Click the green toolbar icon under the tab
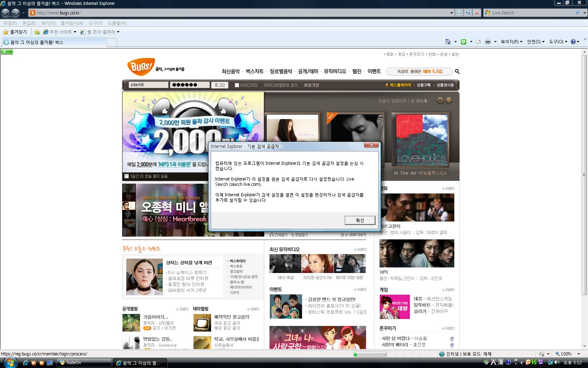This screenshot has height=368, width=588. pos(7,52)
